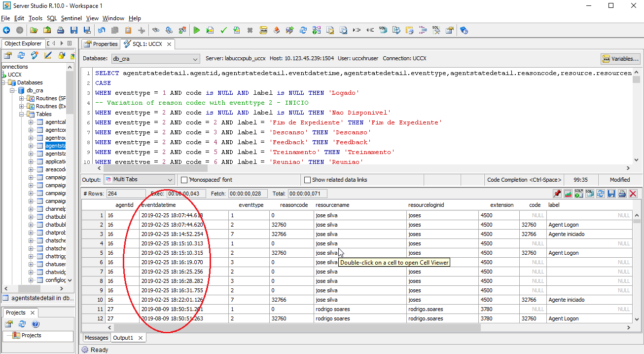Image resolution: width=644 pixels, height=354 pixels.
Task: Click the back arrow navigation icon
Action: (6, 30)
